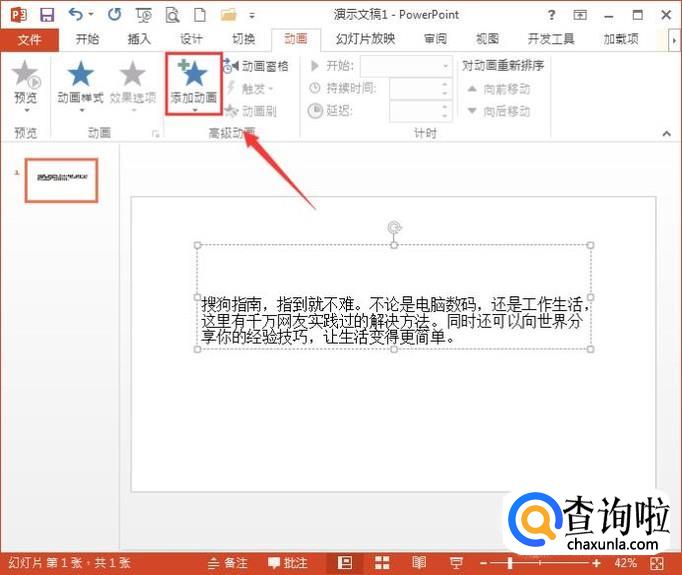This screenshot has height=575, width=682.
Task: Click the 延迟 delay field
Action: pyautogui.click(x=415, y=111)
